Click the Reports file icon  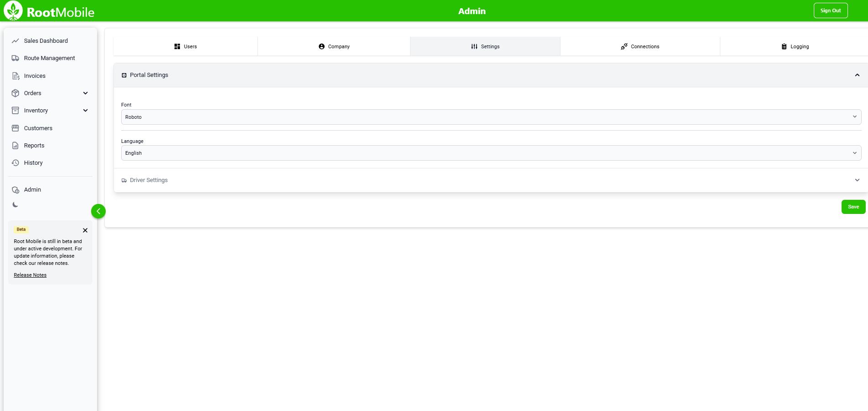[15, 146]
